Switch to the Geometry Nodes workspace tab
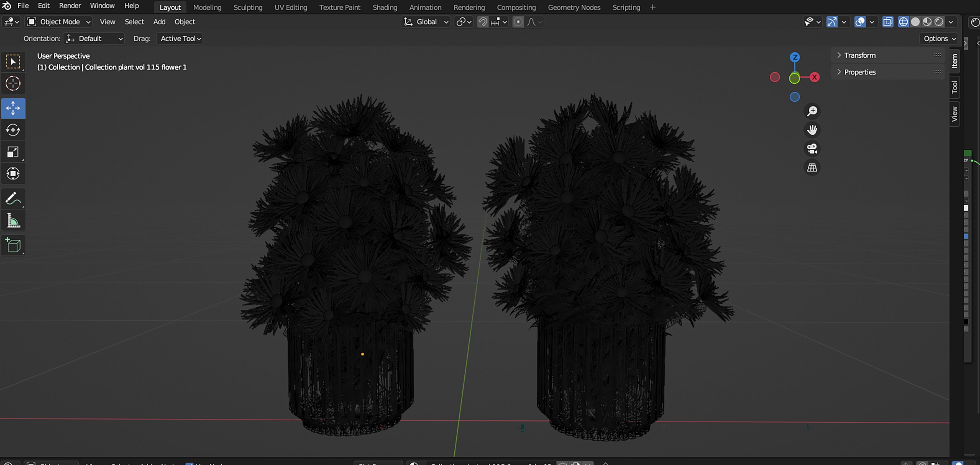Image resolution: width=980 pixels, height=465 pixels. (x=574, y=7)
